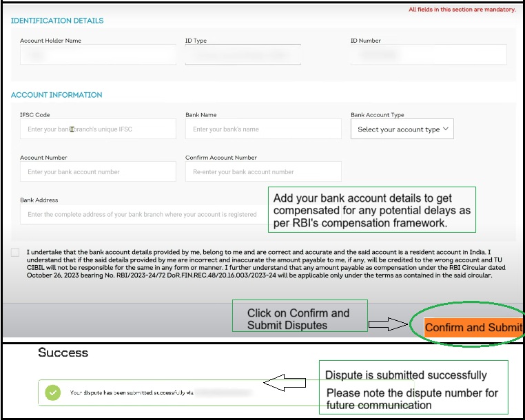The height and width of the screenshot is (420, 525).
Task: Focus the ID Number field
Action: (428, 55)
